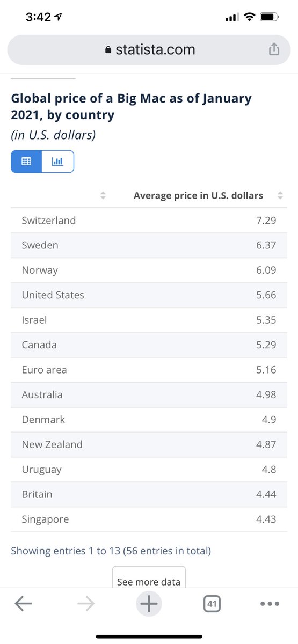The width and height of the screenshot is (298, 644).
Task: Tap the Wi-Fi status icon
Action: (249, 17)
